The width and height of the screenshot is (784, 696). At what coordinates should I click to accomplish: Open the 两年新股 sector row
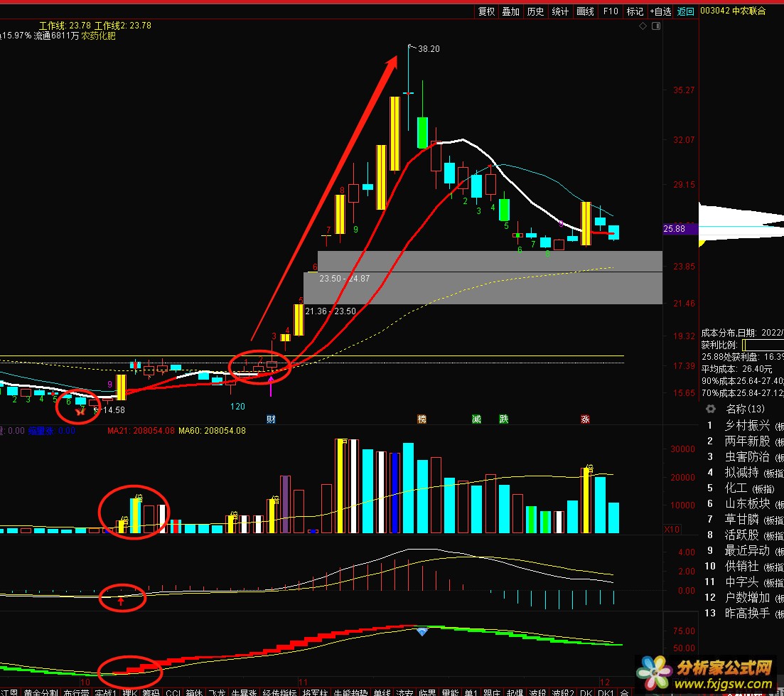click(744, 441)
